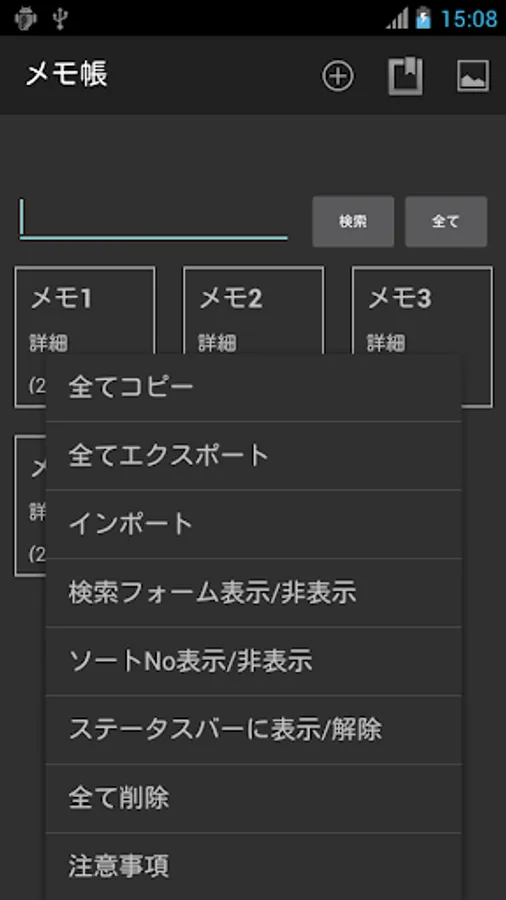
Task: Tap the battery charging icon
Action: [423, 18]
